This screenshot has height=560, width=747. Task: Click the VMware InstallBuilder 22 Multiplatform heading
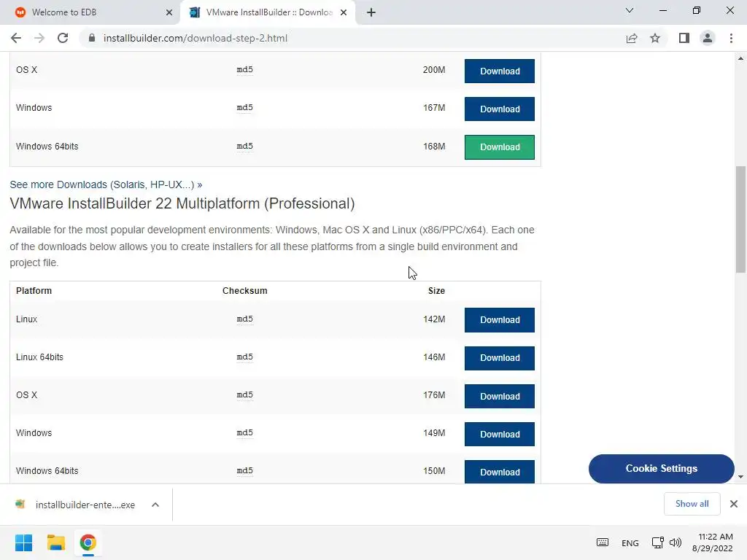[x=182, y=204]
